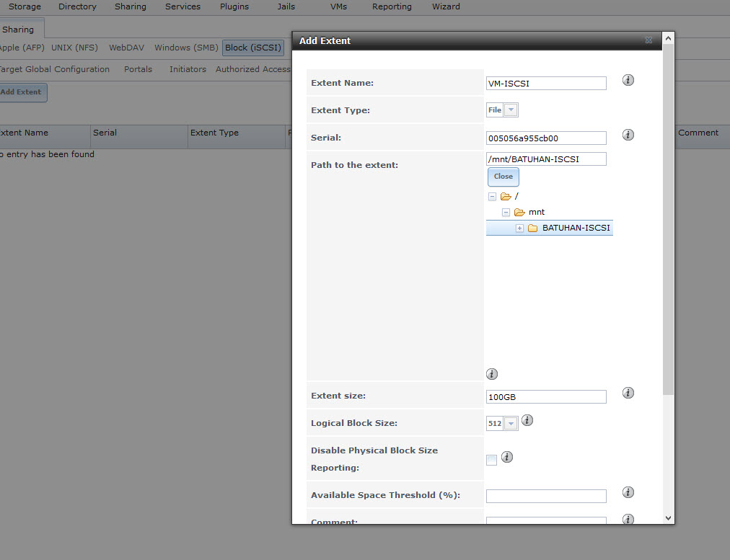The height and width of the screenshot is (560, 730).
Task: Click the Add Extent button
Action: point(21,92)
